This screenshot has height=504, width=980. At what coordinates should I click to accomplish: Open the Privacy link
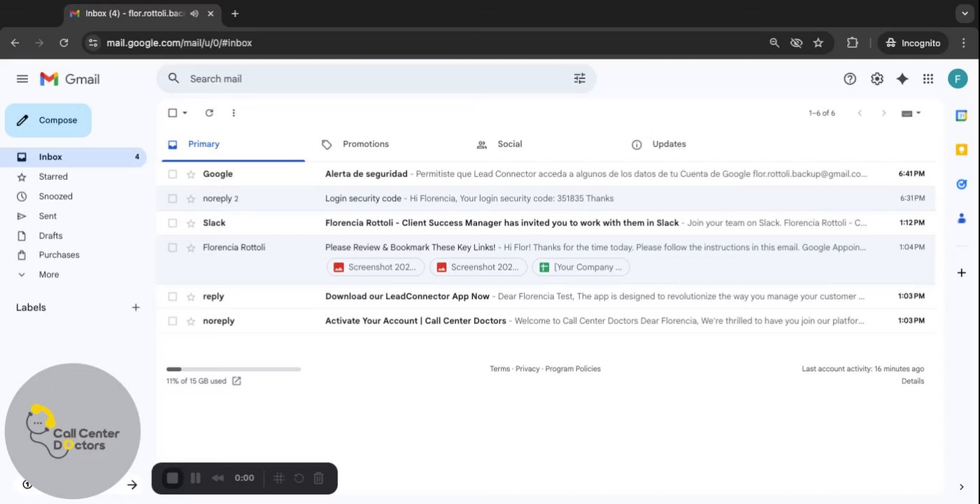(x=527, y=369)
